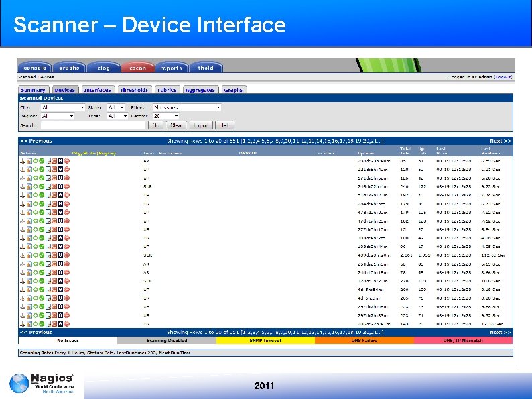Open the State dropdown filter
The image size is (532, 399).
117,107
